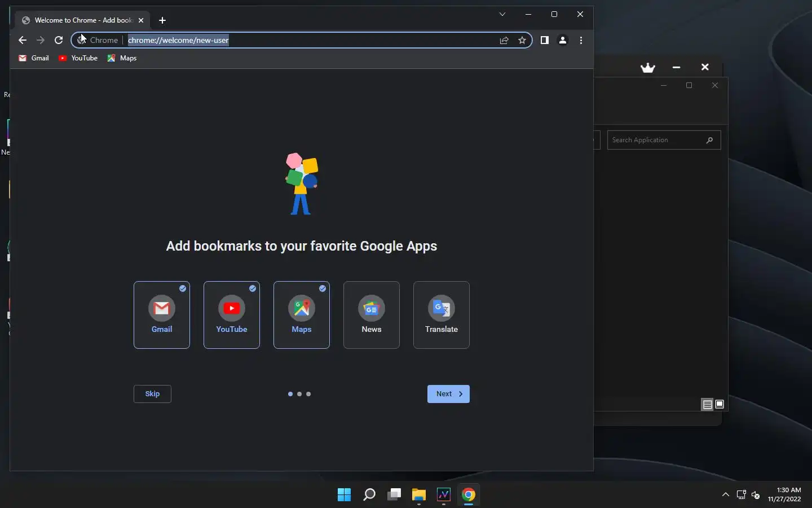Image resolution: width=812 pixels, height=508 pixels.
Task: Deselect the Maps app card
Action: [302, 315]
